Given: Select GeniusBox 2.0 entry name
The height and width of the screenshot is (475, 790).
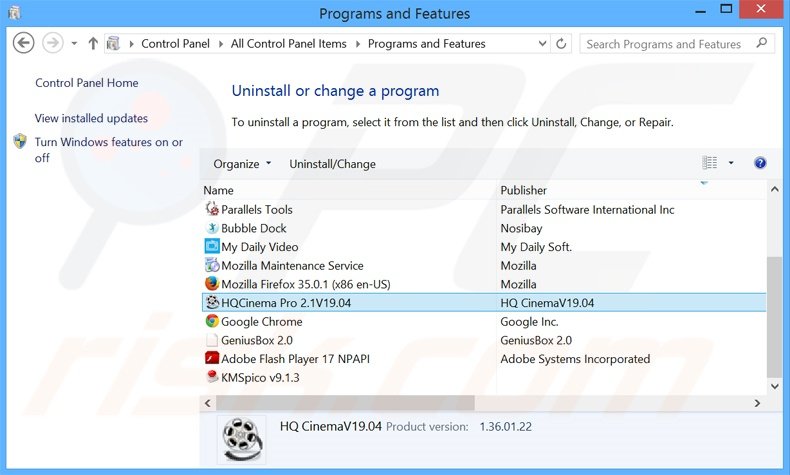Looking at the screenshot, I should coord(257,340).
